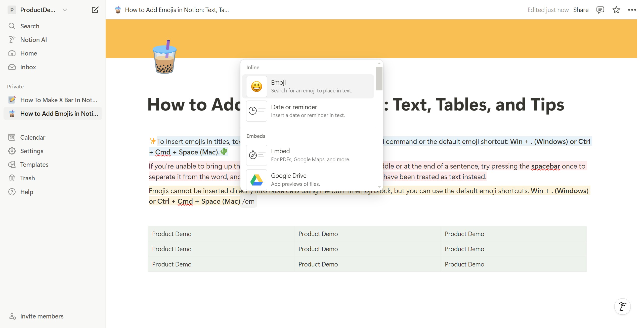The height and width of the screenshot is (328, 644).
Task: Open the How To Make X Bar page
Action: coord(53,100)
